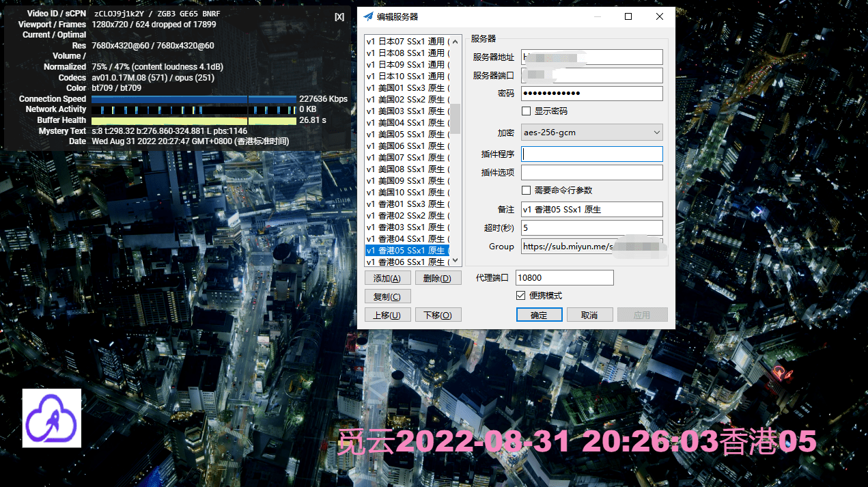Click the server list scroll-up arrow
The width and height of the screenshot is (868, 487).
[x=455, y=41]
